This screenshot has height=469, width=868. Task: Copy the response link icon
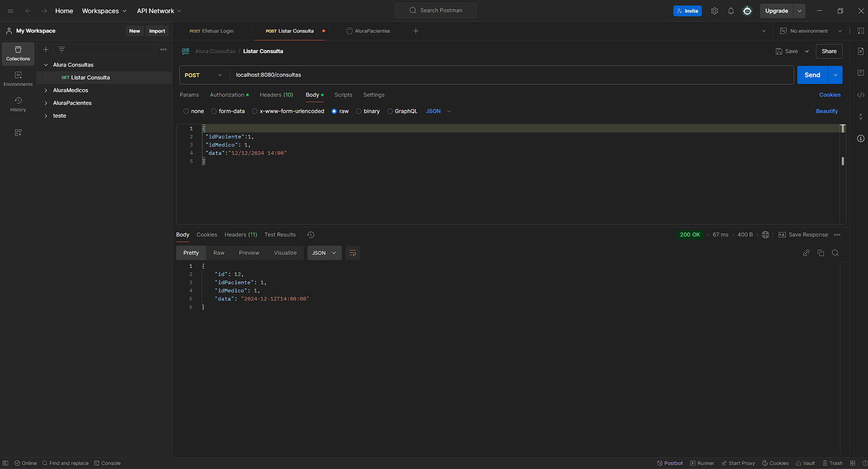pyautogui.click(x=806, y=253)
